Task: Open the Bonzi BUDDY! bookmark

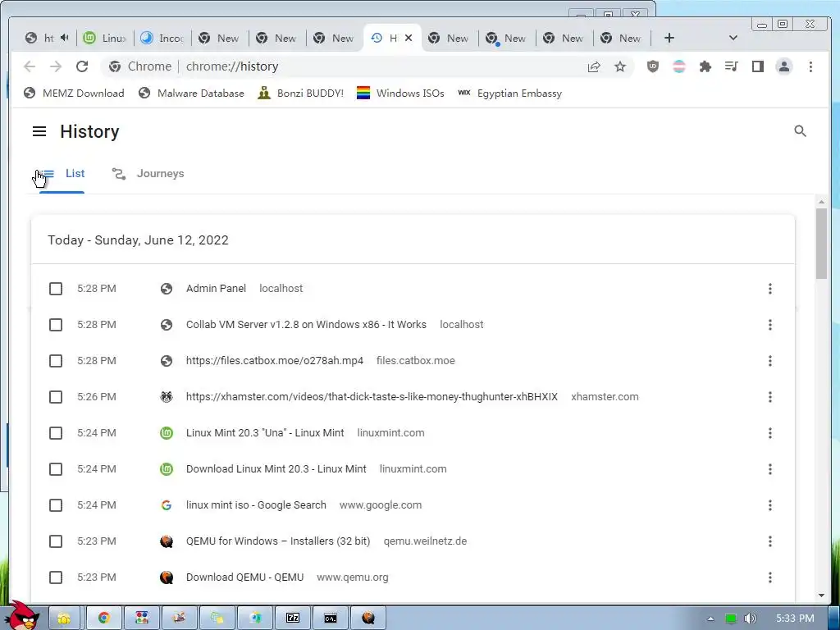Action: pyautogui.click(x=300, y=94)
